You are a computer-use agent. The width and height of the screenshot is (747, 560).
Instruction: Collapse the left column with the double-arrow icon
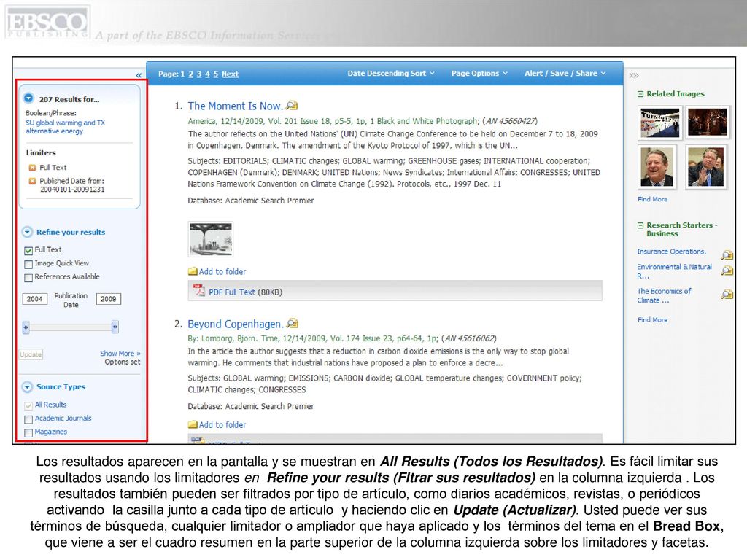pos(139,75)
